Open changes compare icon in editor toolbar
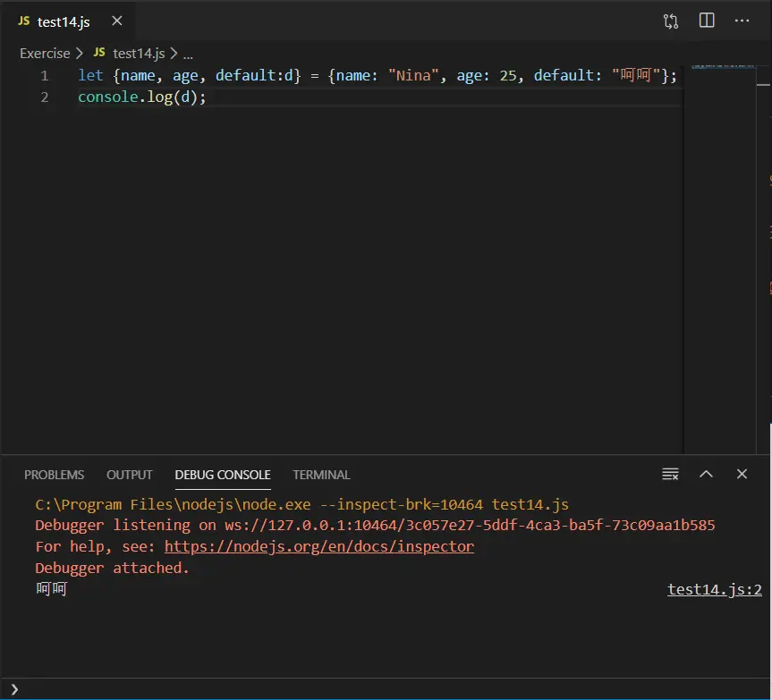Image resolution: width=772 pixels, height=700 pixels. (671, 21)
